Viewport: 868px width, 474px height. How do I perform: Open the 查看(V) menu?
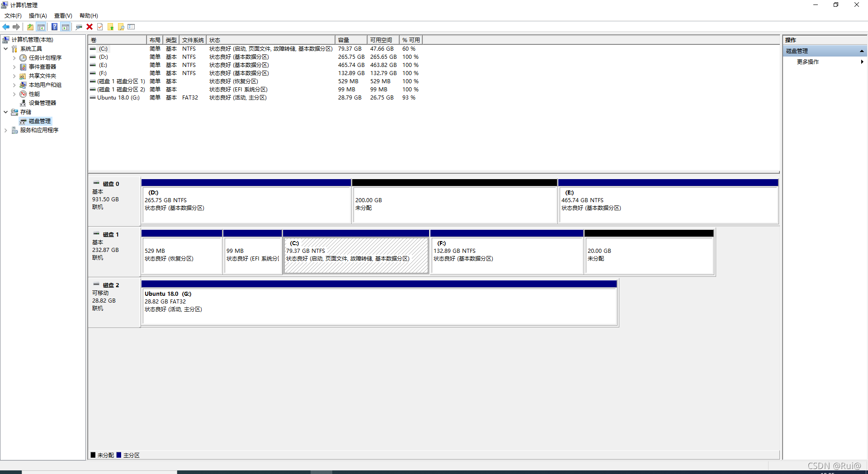point(63,15)
